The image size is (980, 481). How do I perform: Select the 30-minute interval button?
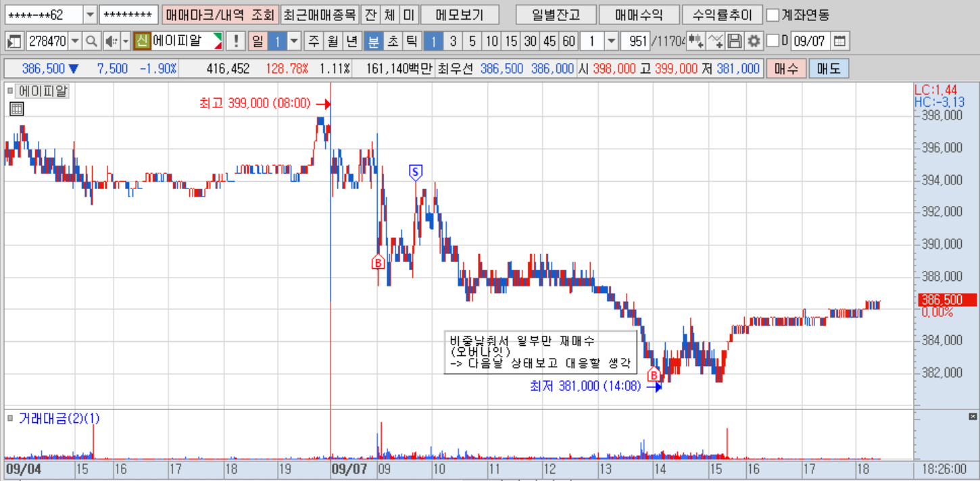pos(531,41)
